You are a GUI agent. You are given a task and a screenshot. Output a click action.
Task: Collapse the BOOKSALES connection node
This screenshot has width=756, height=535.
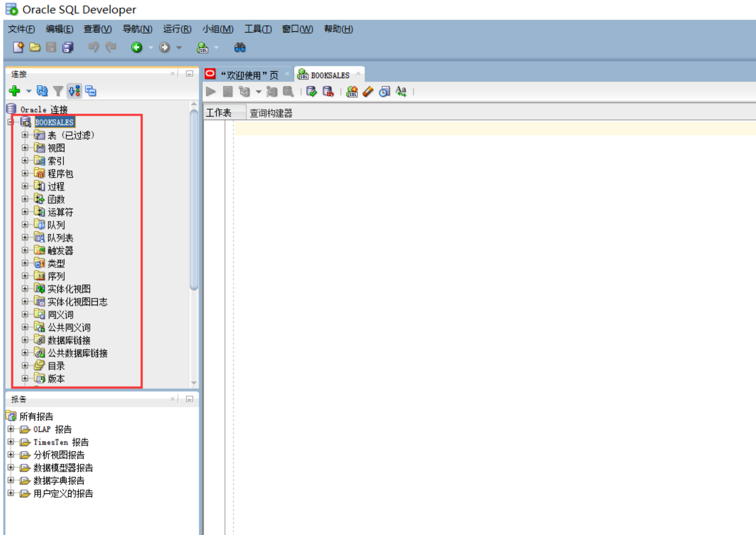pyautogui.click(x=11, y=122)
